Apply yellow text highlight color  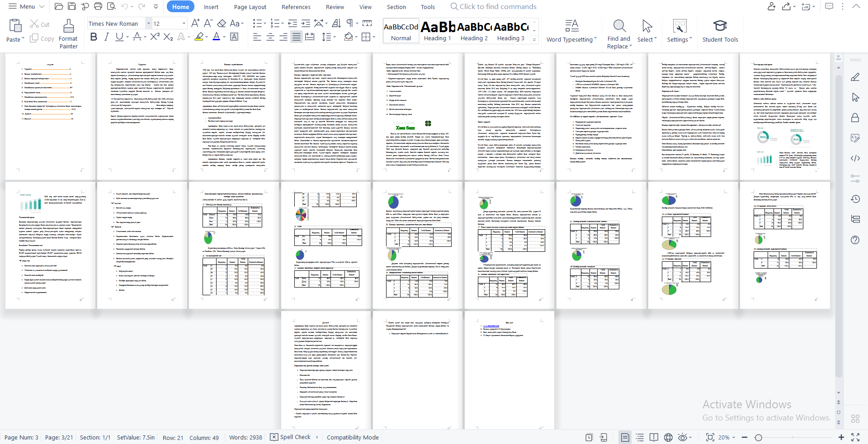coord(198,37)
